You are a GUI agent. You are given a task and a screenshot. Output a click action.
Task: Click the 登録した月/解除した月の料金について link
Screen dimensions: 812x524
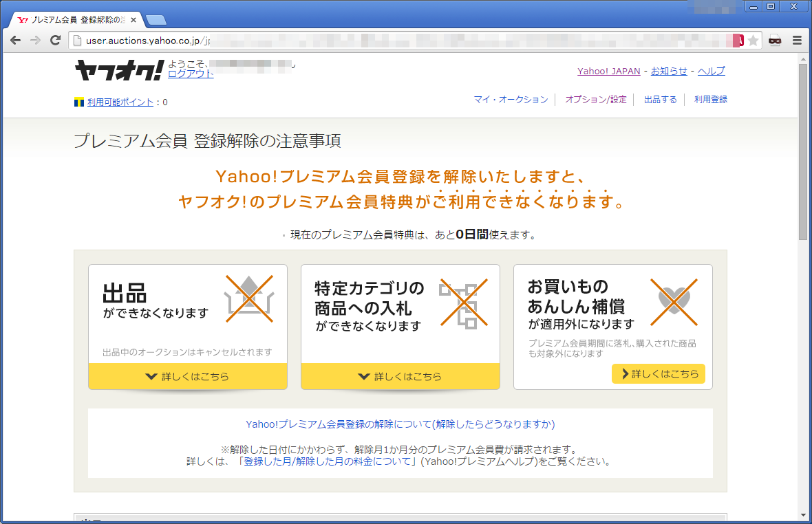328,461
